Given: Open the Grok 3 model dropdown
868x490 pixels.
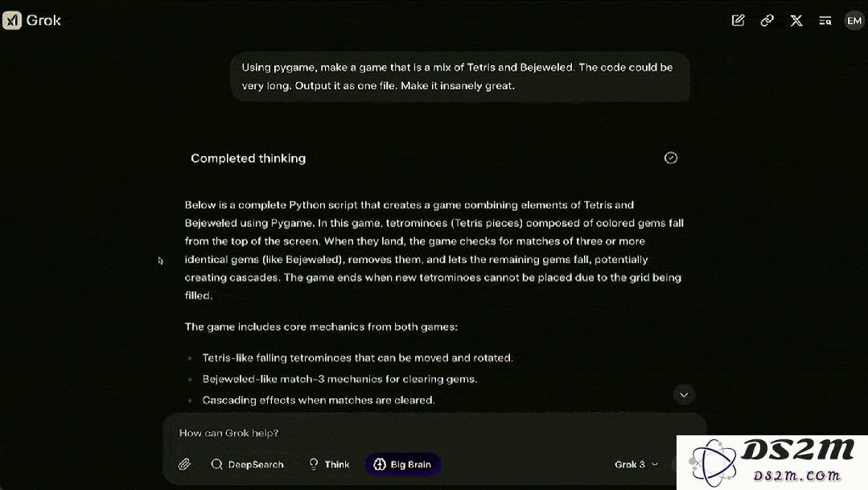Looking at the screenshot, I should [636, 464].
